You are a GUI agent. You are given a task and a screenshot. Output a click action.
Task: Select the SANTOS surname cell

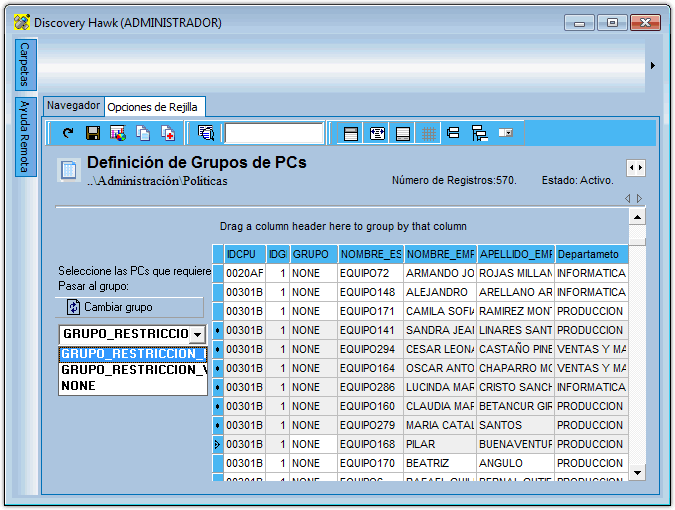(x=516, y=425)
